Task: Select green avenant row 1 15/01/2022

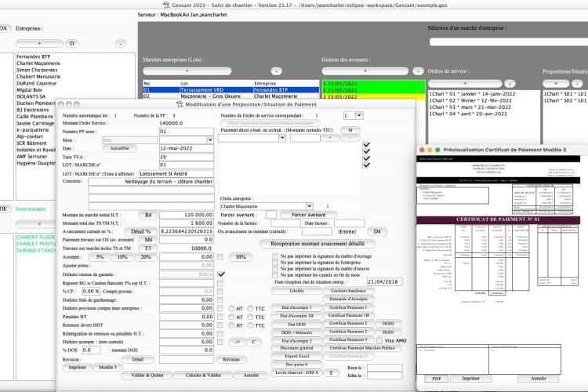Action: click(x=373, y=84)
